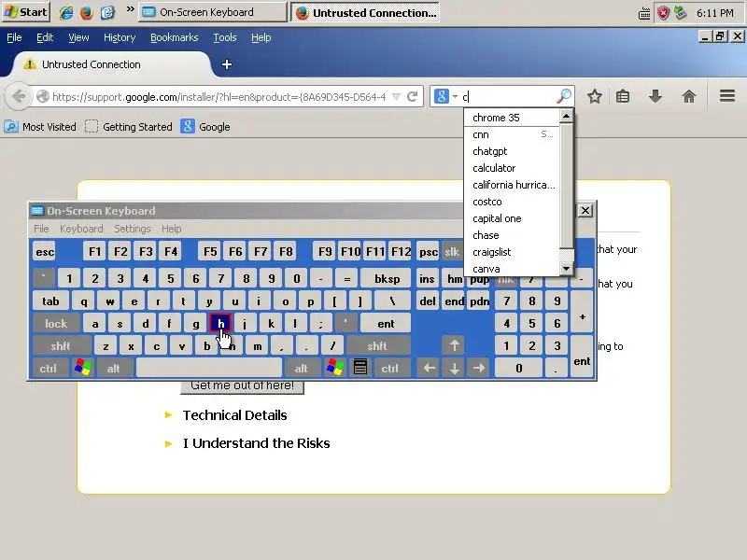Click the esc key on keyboard
The height and width of the screenshot is (560, 747).
[45, 251]
